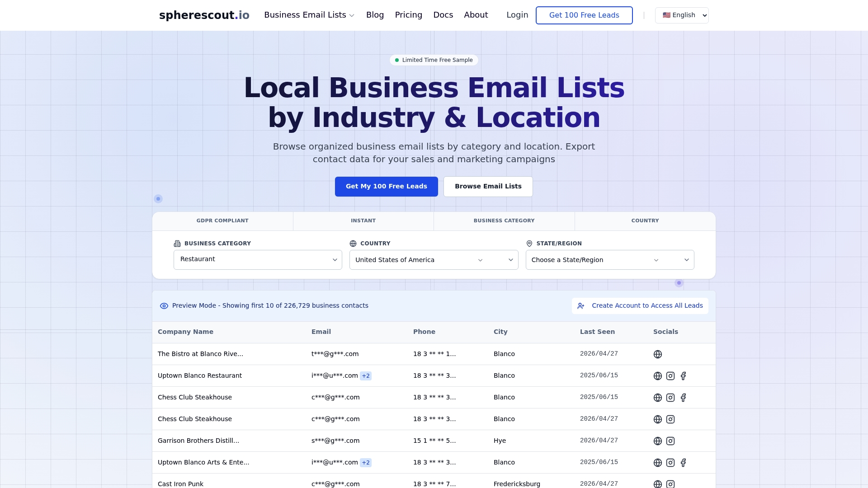
Task: Click the City column header
Action: (500, 332)
